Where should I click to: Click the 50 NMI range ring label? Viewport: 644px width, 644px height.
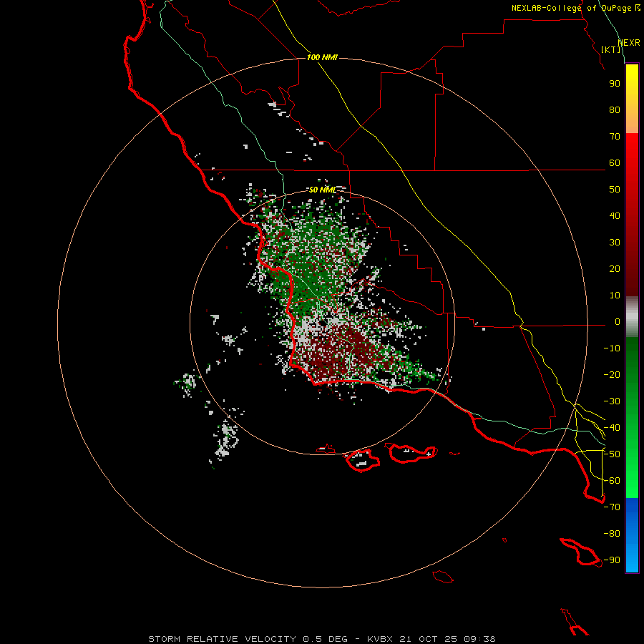coord(323,190)
